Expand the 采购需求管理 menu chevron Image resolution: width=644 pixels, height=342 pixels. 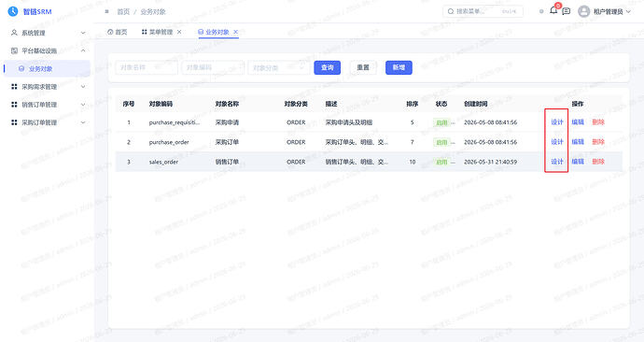pos(83,86)
